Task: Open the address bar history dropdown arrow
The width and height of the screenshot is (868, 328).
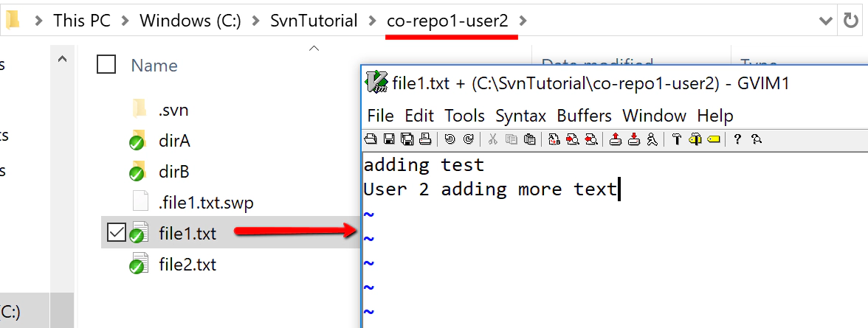Action: point(825,21)
